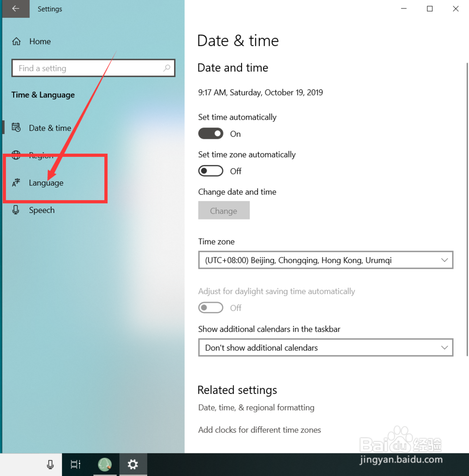Viewport: 469px width, 476px height.
Task: Go to Home in Settings
Action: click(40, 41)
